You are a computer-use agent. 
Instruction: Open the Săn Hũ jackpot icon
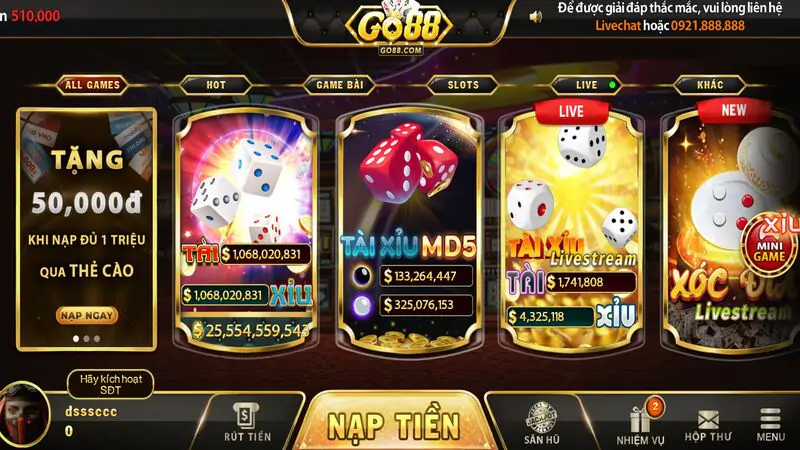click(541, 417)
